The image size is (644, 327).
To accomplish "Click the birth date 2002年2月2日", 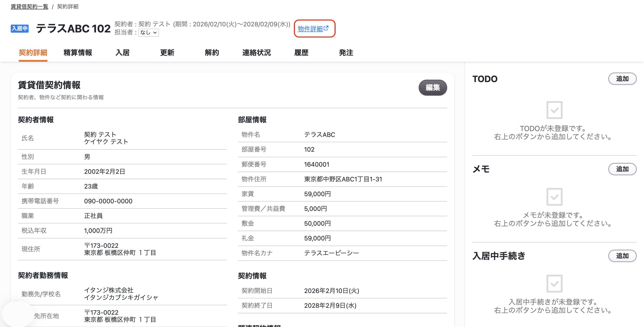I will (104, 172).
